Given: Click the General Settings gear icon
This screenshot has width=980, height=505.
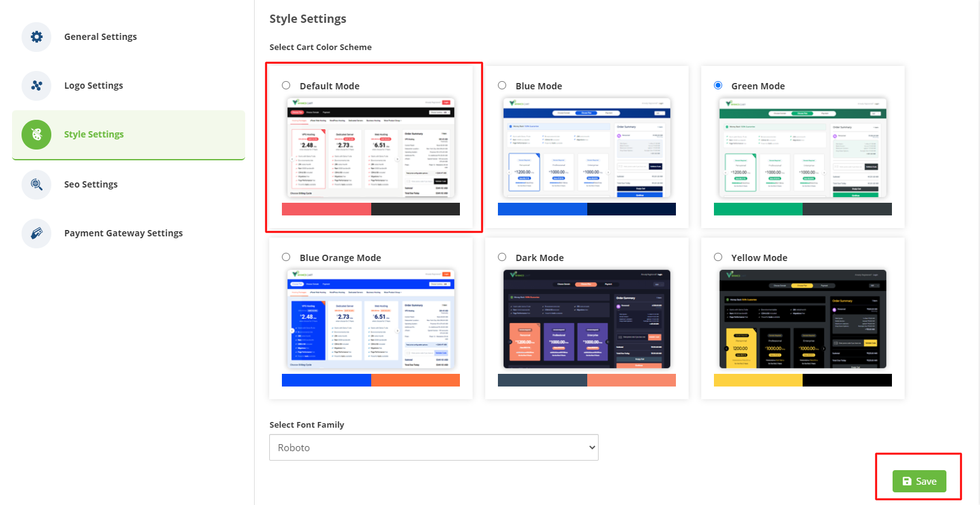Looking at the screenshot, I should click(x=37, y=37).
